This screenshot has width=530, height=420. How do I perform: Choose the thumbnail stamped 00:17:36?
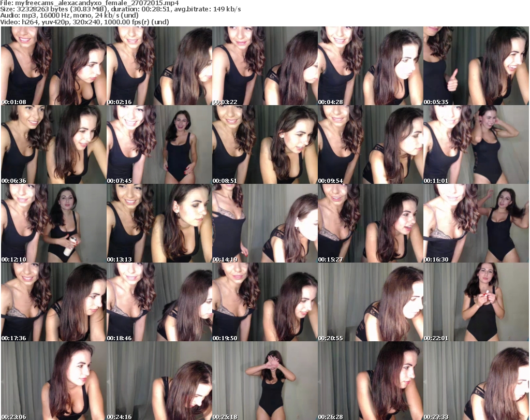click(54, 302)
